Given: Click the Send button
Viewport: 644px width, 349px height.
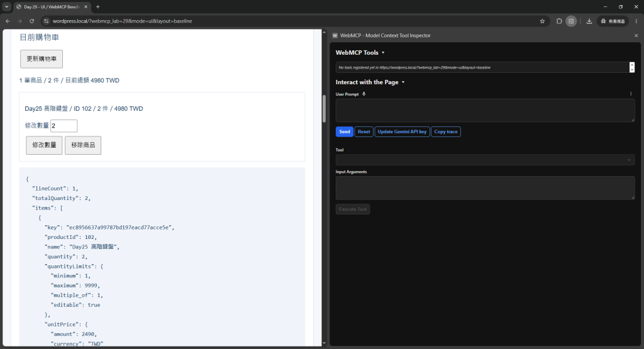Looking at the screenshot, I should tap(344, 132).
